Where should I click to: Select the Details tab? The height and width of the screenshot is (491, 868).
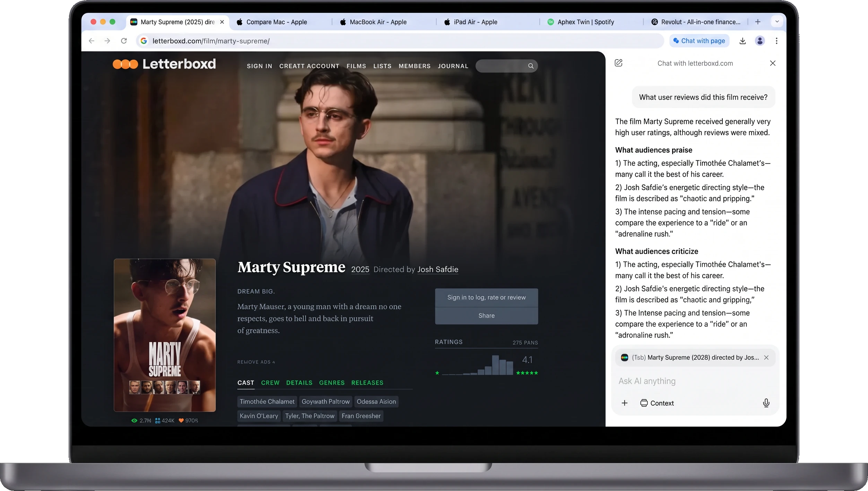[x=299, y=383]
